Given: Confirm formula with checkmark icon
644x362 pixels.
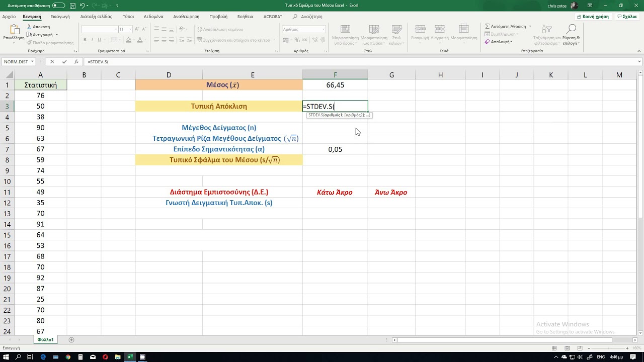Looking at the screenshot, I should pos(64,62).
